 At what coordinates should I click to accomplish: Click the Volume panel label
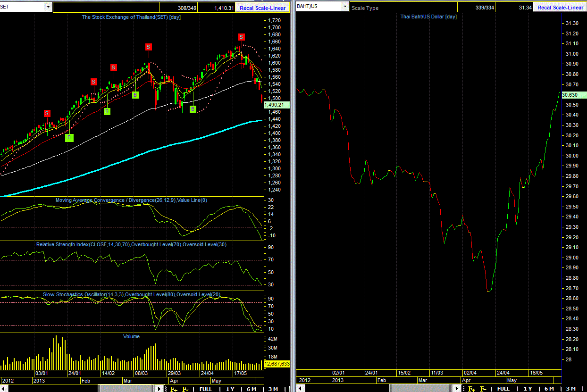pos(131,336)
